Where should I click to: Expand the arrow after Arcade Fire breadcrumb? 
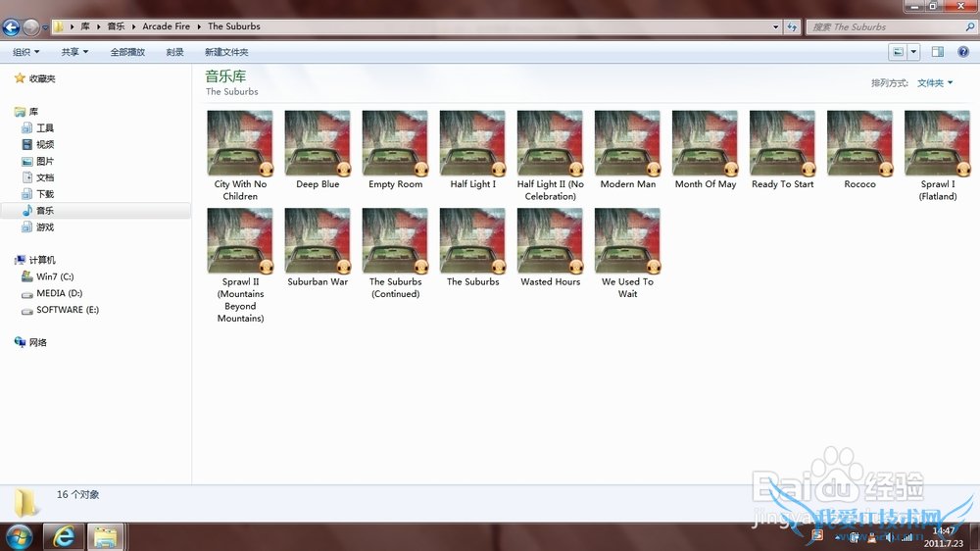199,26
